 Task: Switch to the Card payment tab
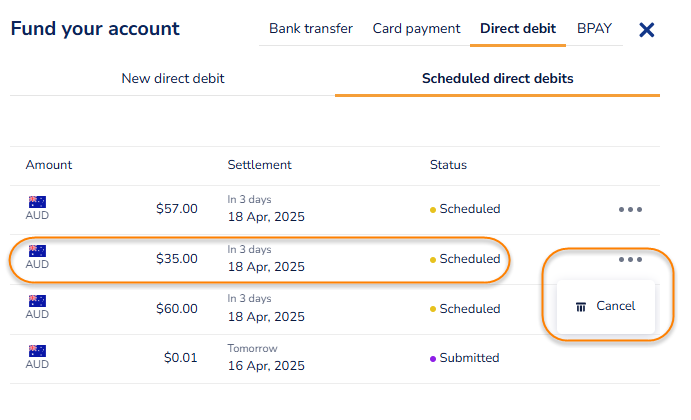[416, 29]
